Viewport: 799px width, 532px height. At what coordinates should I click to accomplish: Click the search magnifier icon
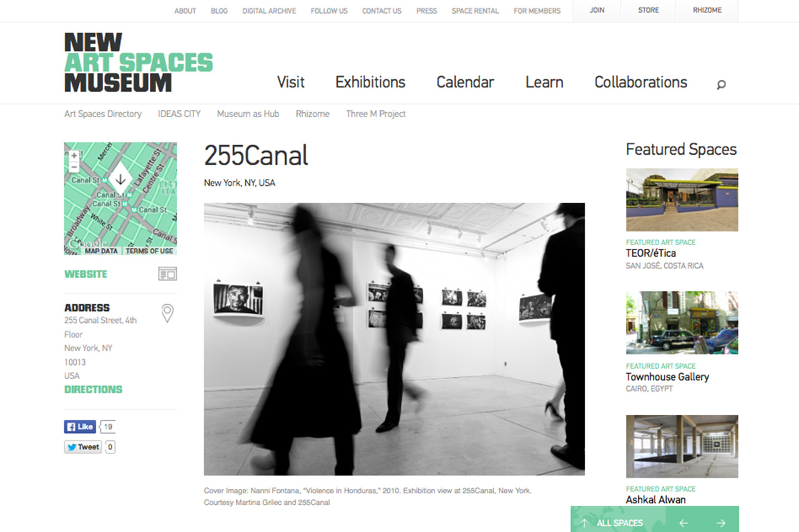(721, 85)
